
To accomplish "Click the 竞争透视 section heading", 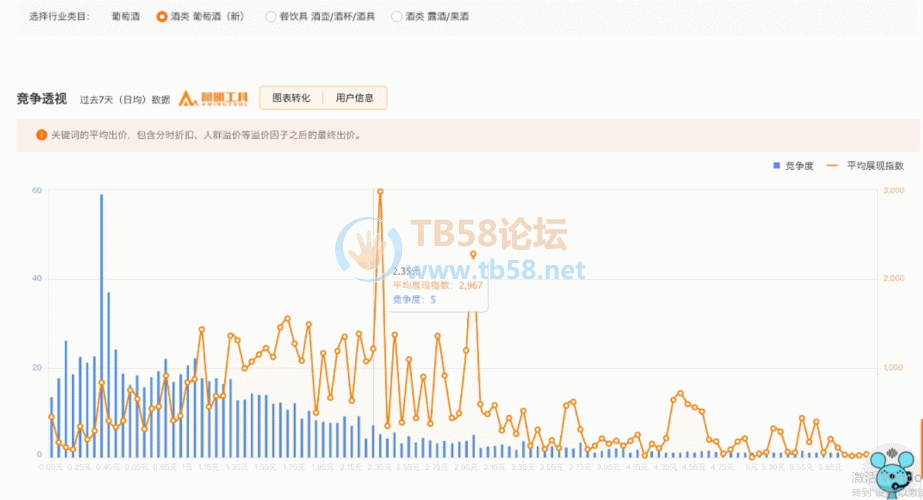I will [42, 98].
